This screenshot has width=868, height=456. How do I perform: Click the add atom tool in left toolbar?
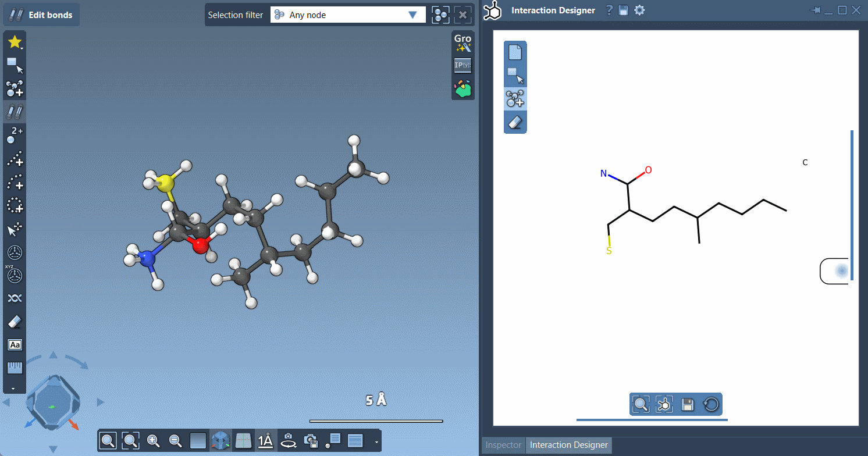click(15, 88)
